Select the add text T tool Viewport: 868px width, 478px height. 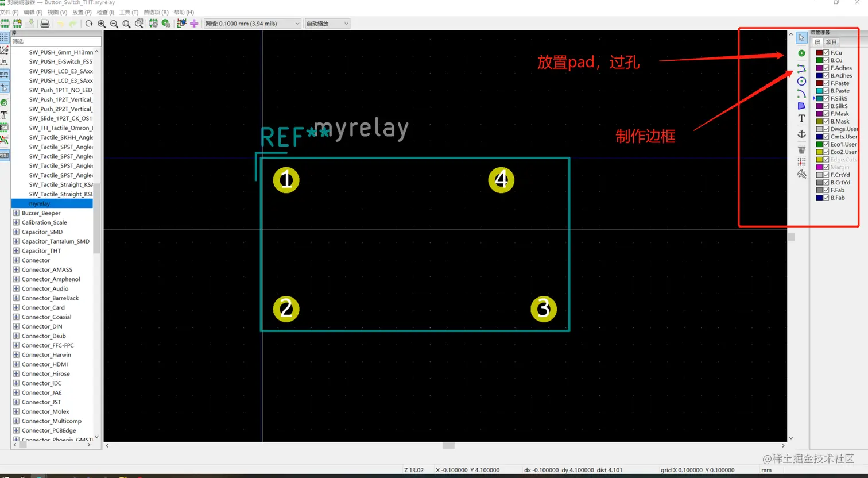coord(801,118)
